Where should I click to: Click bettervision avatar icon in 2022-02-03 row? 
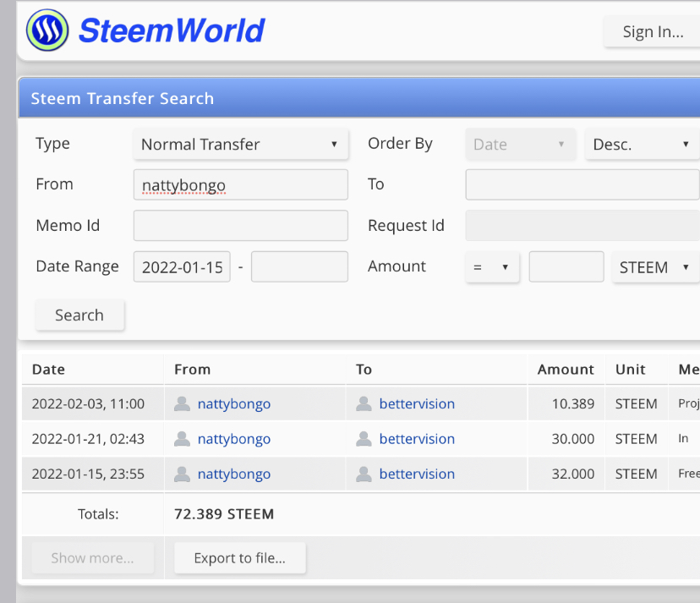click(x=364, y=403)
